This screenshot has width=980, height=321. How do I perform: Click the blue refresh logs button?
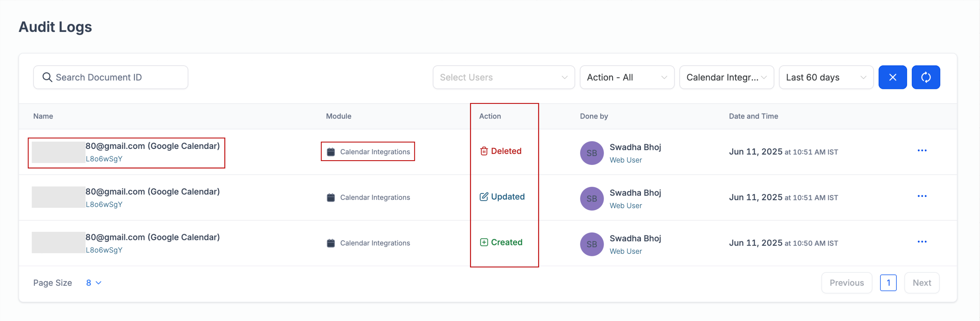coord(926,77)
